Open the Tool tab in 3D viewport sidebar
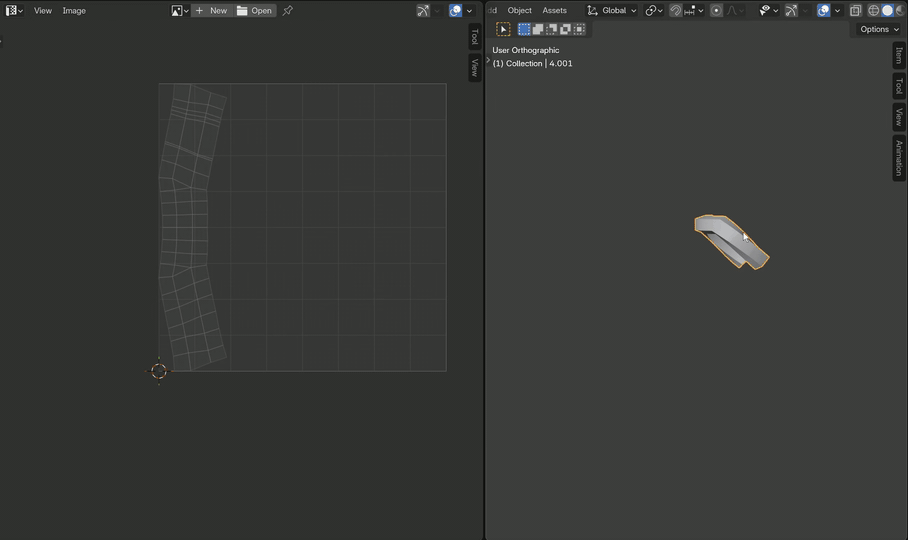Viewport: 908px width, 540px height. [899, 86]
